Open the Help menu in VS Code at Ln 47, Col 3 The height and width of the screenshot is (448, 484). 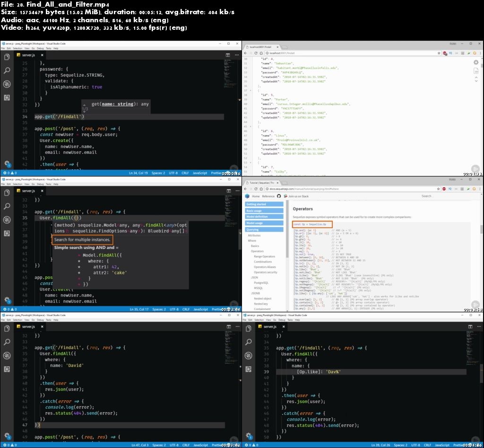click(56, 320)
